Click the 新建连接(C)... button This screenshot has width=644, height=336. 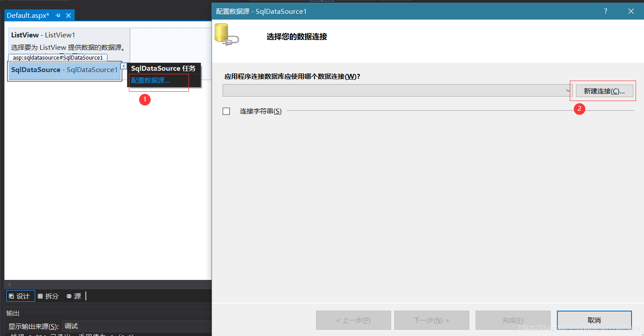604,91
